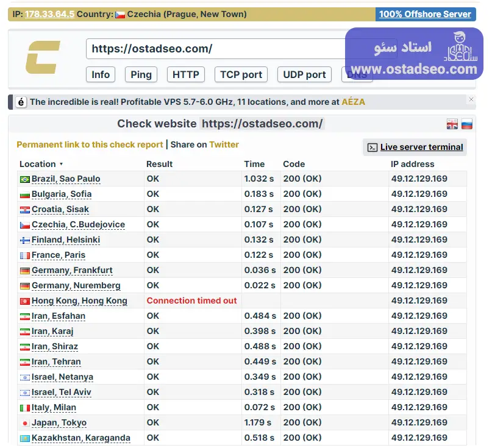The width and height of the screenshot is (492, 448).
Task: Open the 100% Offshore Server link
Action: tap(425, 15)
